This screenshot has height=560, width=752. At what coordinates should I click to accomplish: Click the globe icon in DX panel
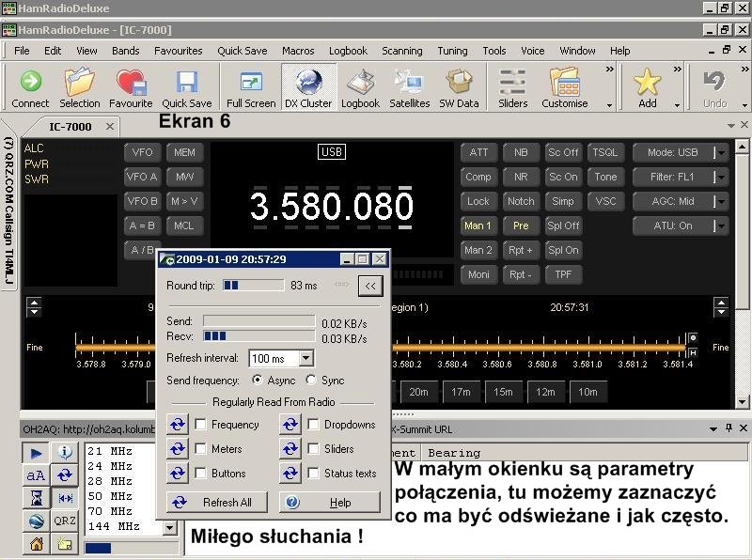click(x=36, y=521)
